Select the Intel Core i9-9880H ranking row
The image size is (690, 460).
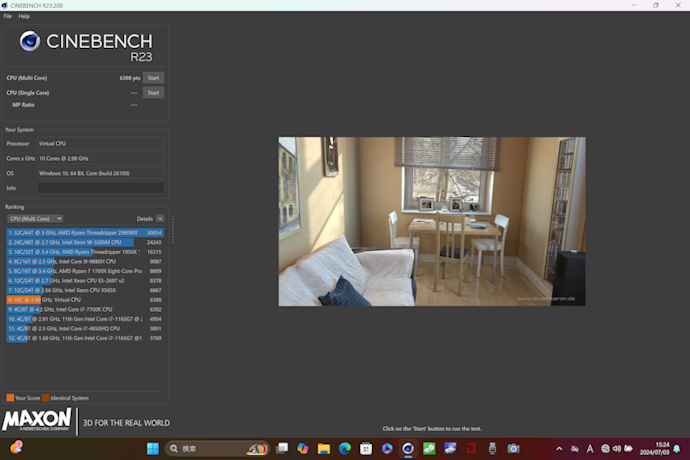point(85,261)
